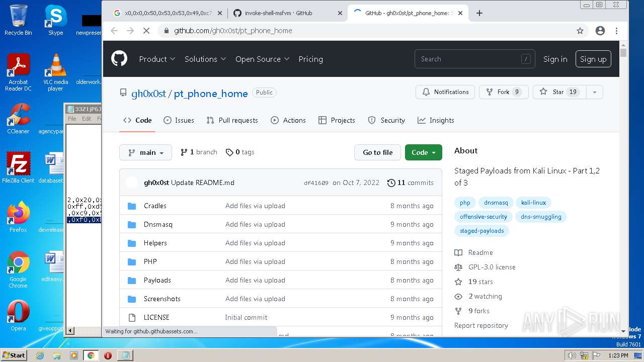
Task: Open the GitHub home logo
Action: coord(119,59)
